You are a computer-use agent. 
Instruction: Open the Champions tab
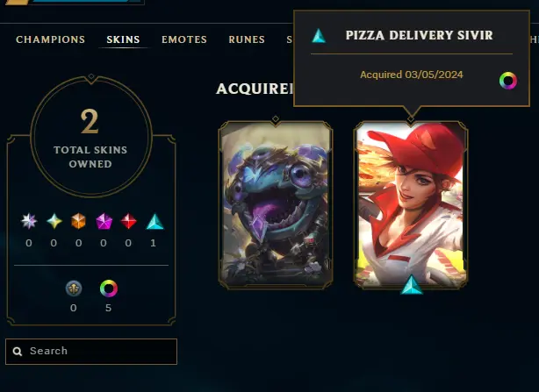pyautogui.click(x=51, y=39)
